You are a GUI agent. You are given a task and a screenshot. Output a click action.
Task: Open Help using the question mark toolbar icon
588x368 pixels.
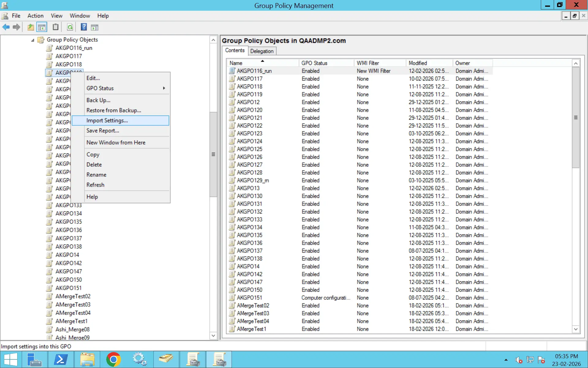pos(83,27)
